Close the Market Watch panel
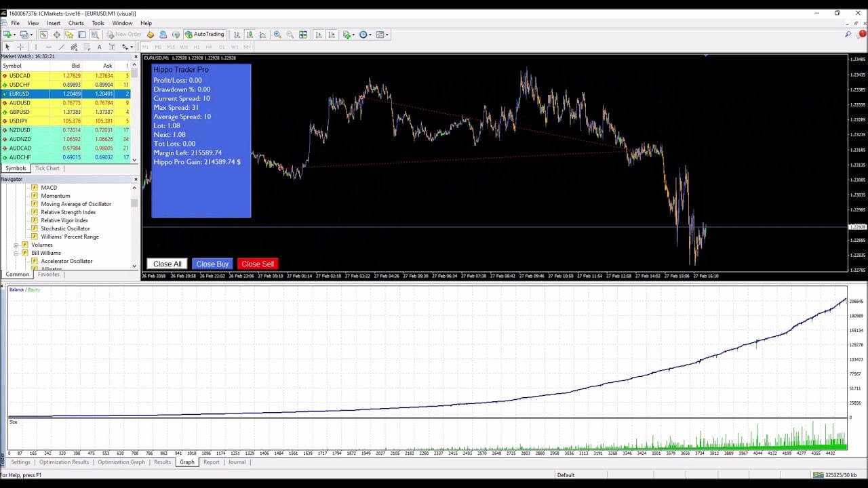This screenshot has height=488, width=868. (x=135, y=57)
